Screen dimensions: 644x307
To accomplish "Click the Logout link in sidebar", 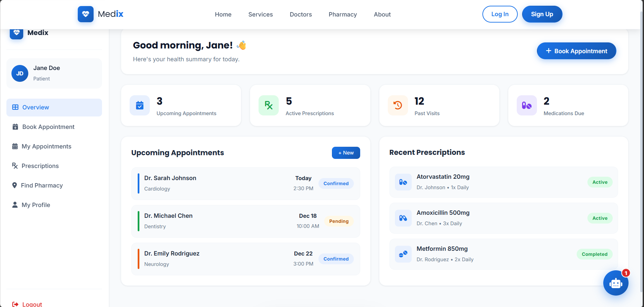I will click(x=32, y=304).
